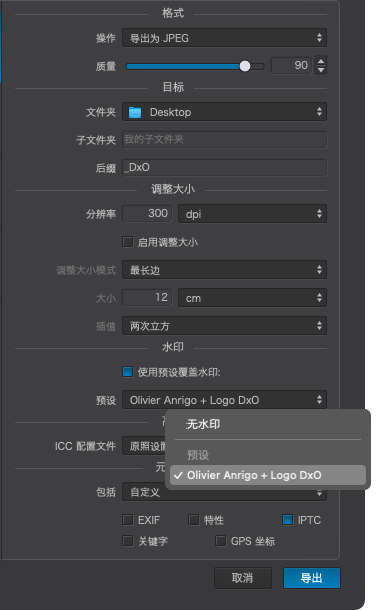Check the GPS 坐标 checkbox
The width and height of the screenshot is (382, 610).
click(221, 541)
